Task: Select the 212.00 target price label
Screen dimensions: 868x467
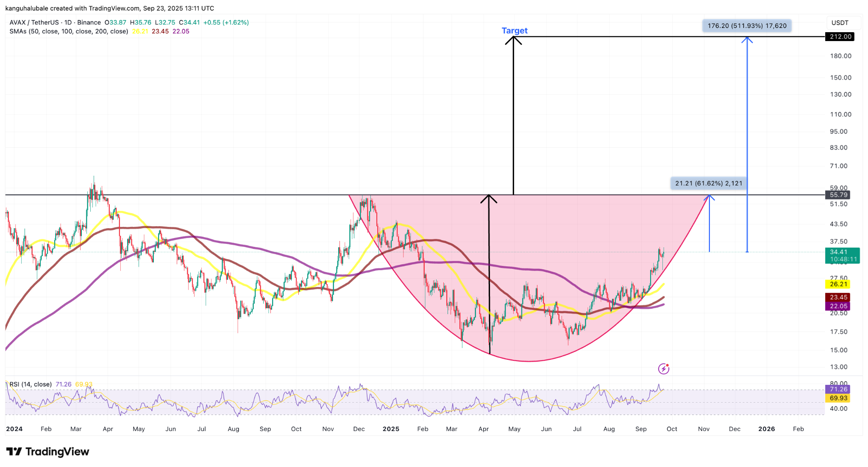Action: pos(840,36)
